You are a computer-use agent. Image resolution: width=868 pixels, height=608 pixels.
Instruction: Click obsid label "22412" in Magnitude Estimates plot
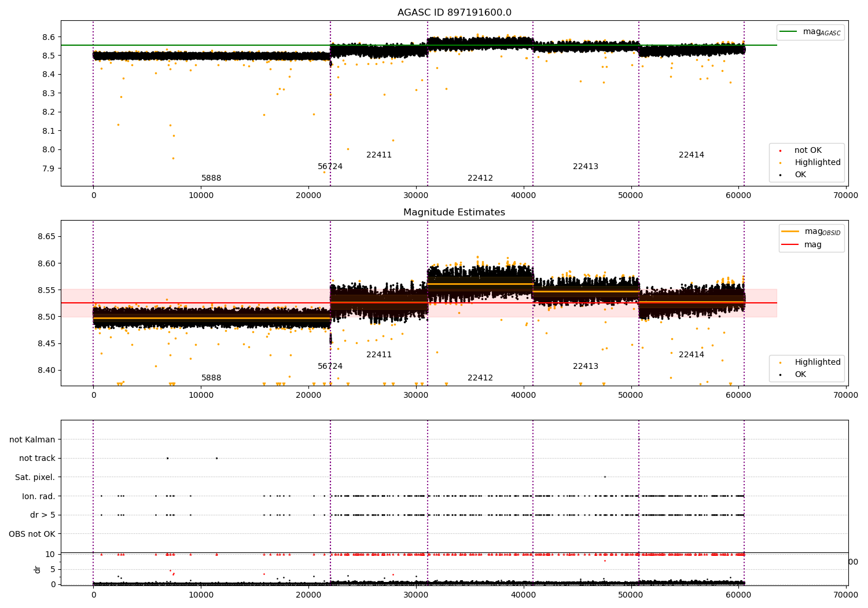[x=480, y=378]
